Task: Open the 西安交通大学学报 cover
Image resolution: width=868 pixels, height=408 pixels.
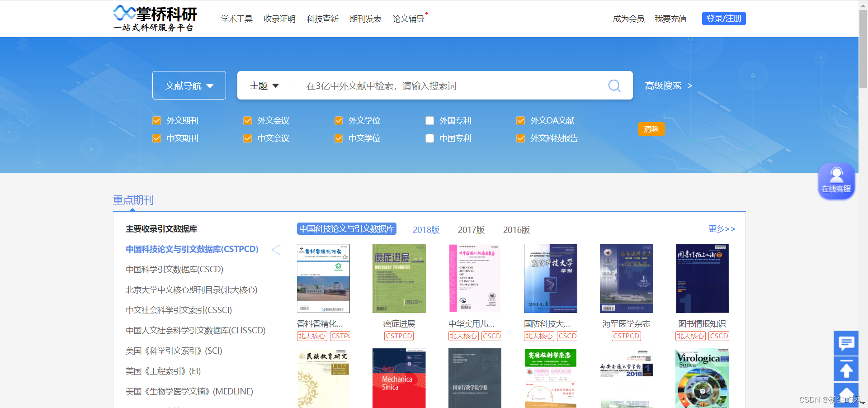Action: [626, 378]
